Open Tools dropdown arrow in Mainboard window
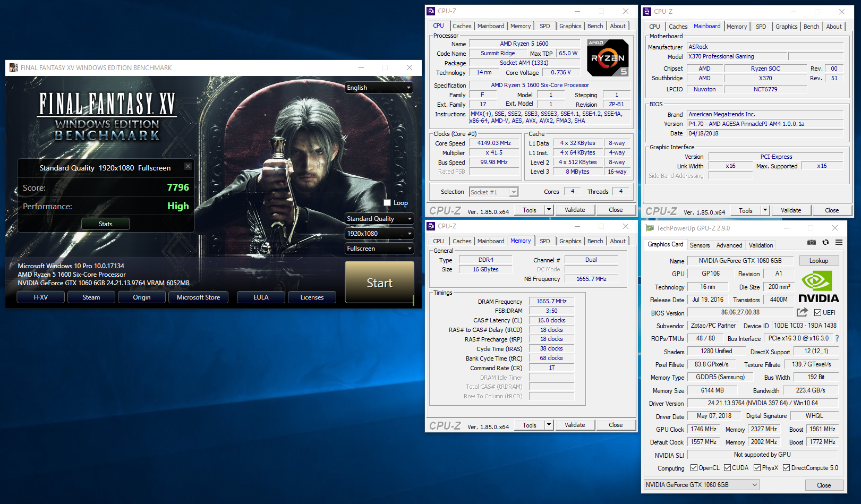 click(x=765, y=210)
